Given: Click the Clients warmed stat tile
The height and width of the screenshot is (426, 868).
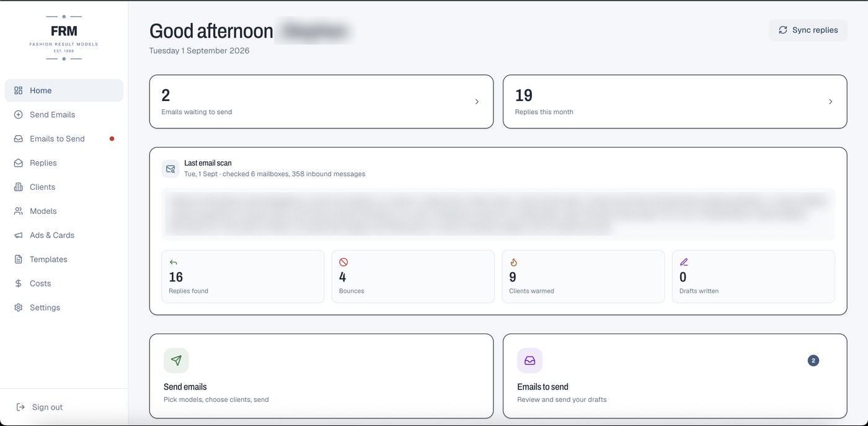Looking at the screenshot, I should pos(583,277).
